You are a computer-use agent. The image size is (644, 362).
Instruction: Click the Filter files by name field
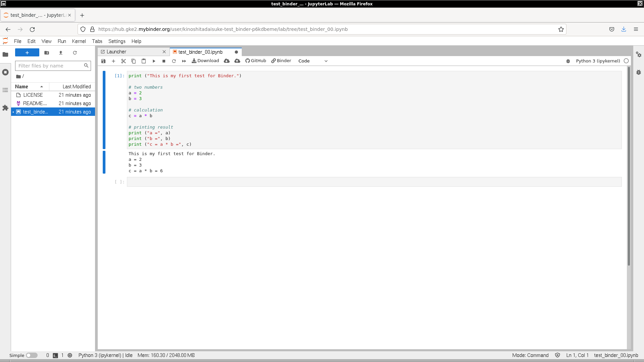[49, 66]
